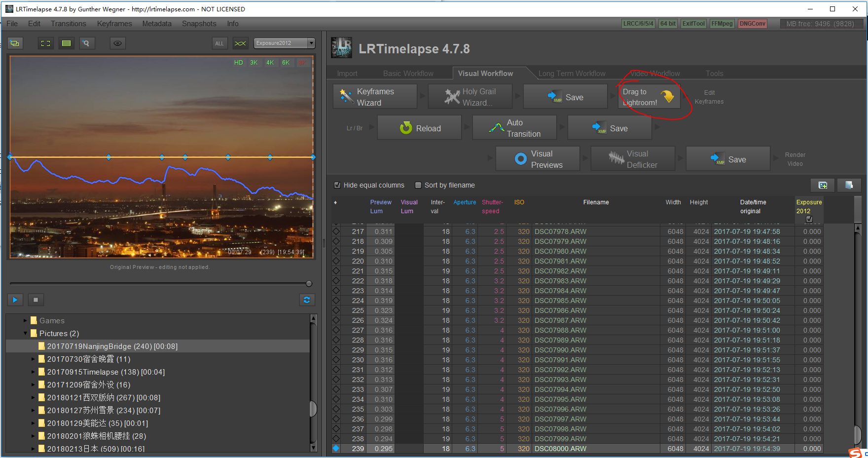The image size is (868, 458).
Task: Click the Drag to Lightroom button
Action: (x=649, y=97)
